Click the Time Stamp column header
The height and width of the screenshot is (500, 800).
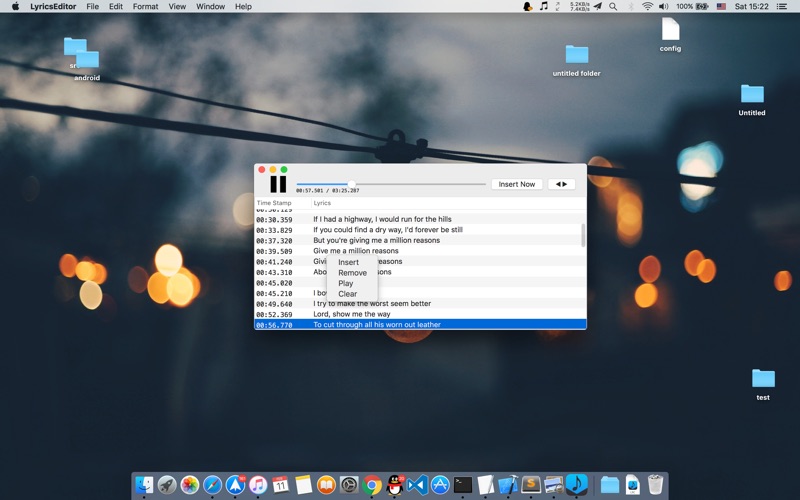point(275,203)
